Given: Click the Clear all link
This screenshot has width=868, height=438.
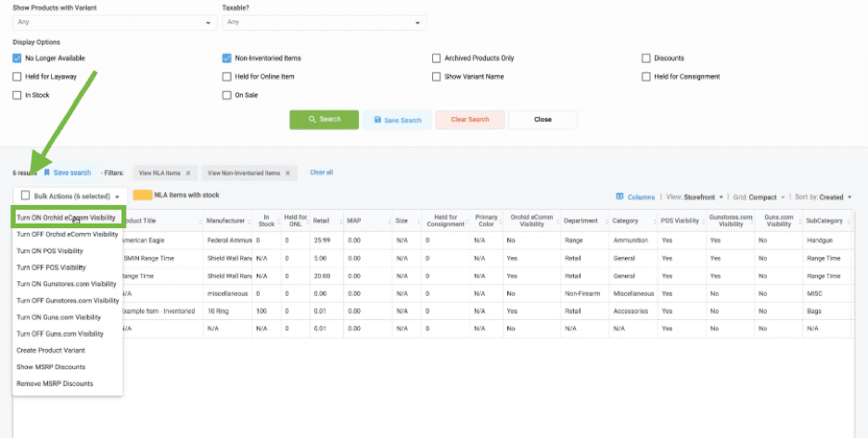Looking at the screenshot, I should coord(322,173).
